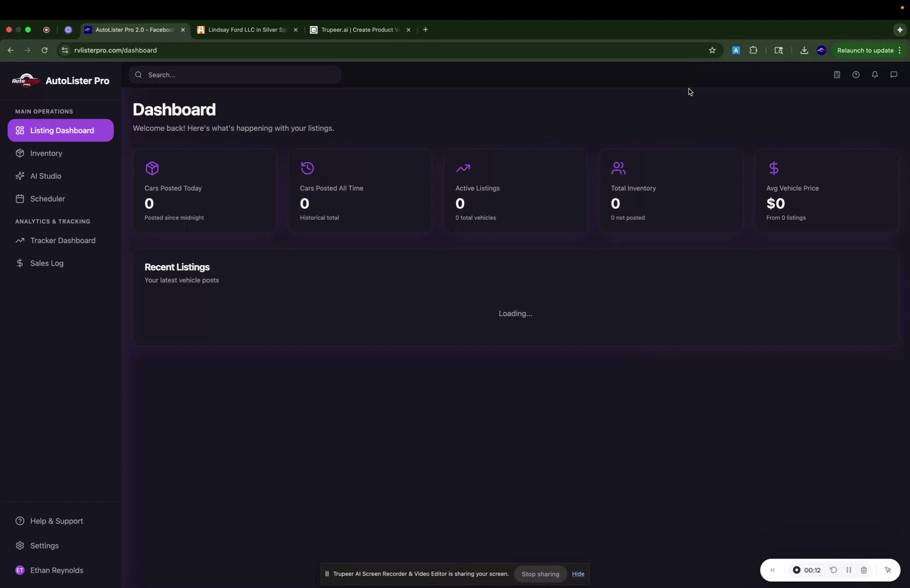Image resolution: width=910 pixels, height=588 pixels.
Task: Click the notes icon in the top toolbar
Action: (x=836, y=75)
